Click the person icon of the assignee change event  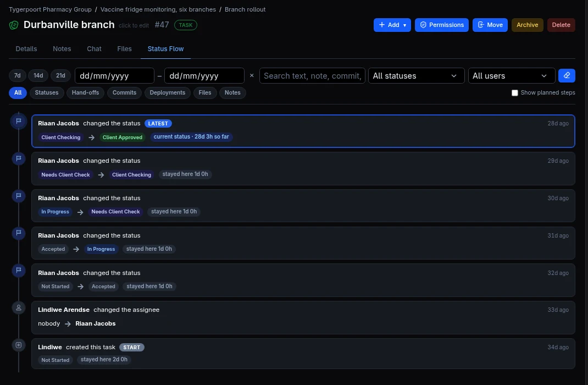click(18, 307)
